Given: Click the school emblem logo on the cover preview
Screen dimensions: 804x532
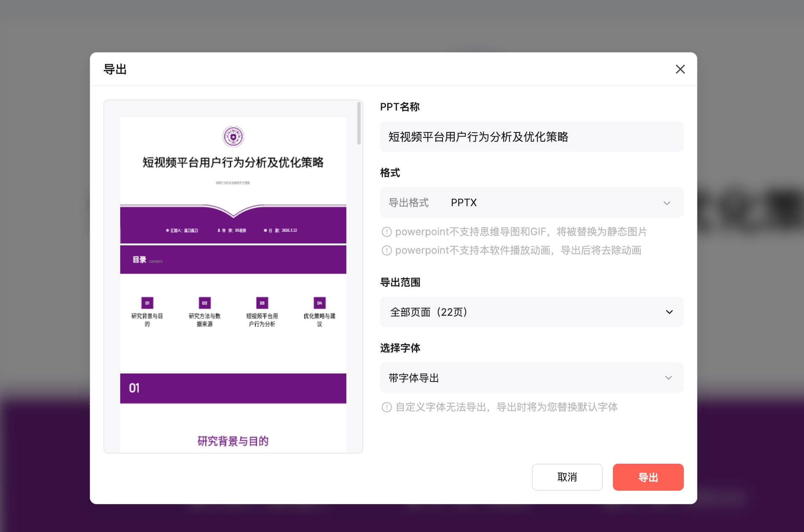Looking at the screenshot, I should coord(233,136).
